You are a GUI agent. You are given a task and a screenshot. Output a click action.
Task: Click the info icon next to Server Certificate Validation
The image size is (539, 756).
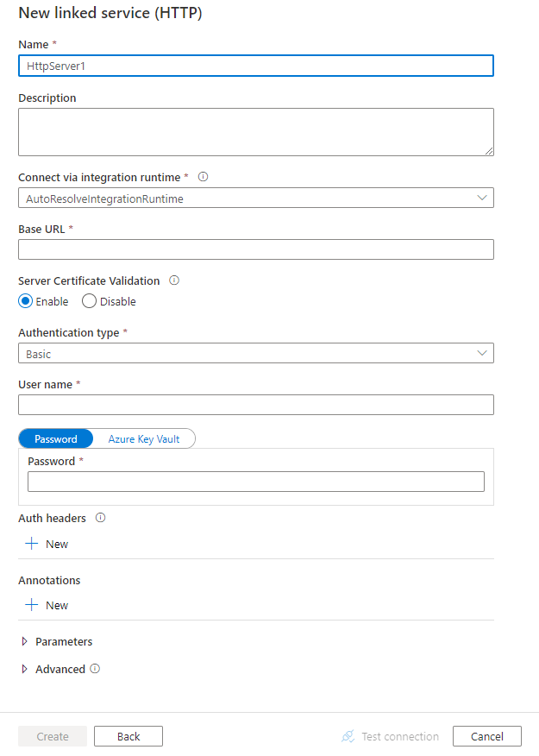point(175,280)
